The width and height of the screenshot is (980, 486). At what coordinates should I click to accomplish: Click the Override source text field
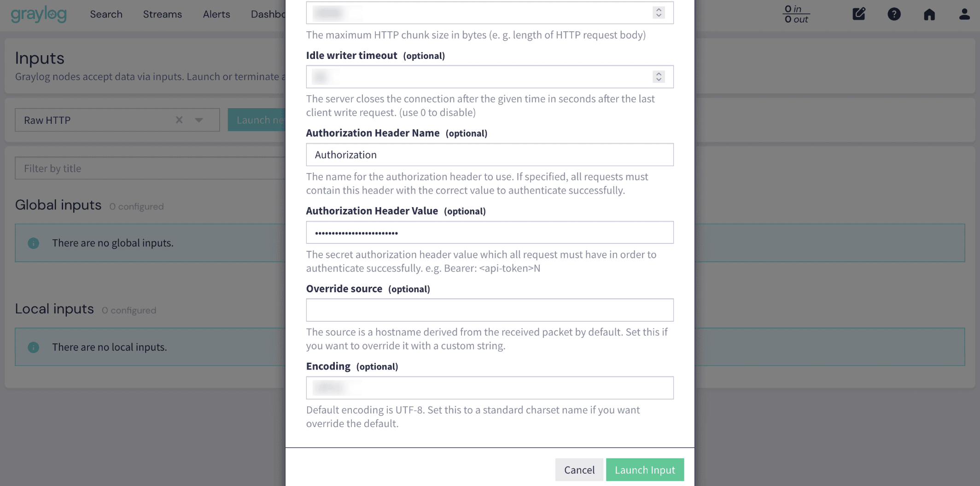(490, 310)
